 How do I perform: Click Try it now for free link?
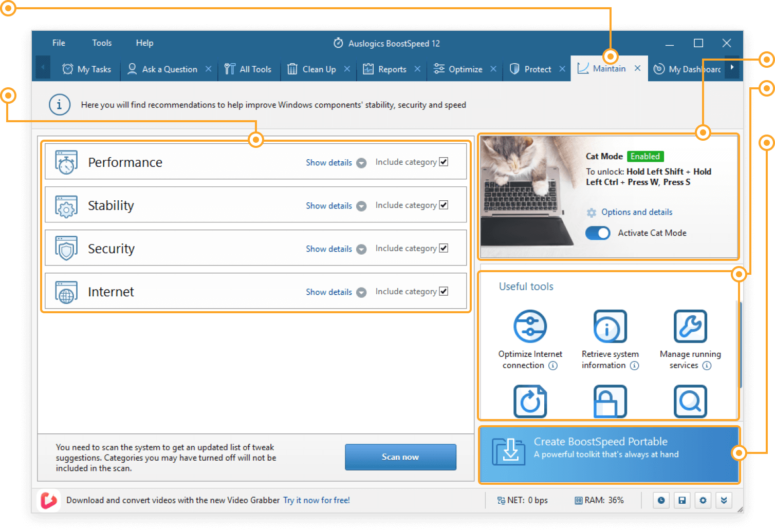(317, 500)
